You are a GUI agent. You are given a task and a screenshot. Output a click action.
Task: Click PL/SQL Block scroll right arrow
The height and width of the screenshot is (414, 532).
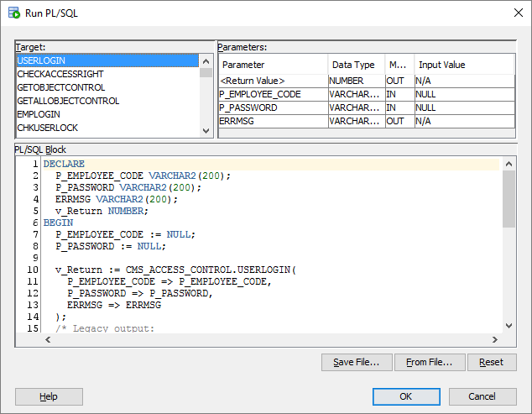[495, 339]
